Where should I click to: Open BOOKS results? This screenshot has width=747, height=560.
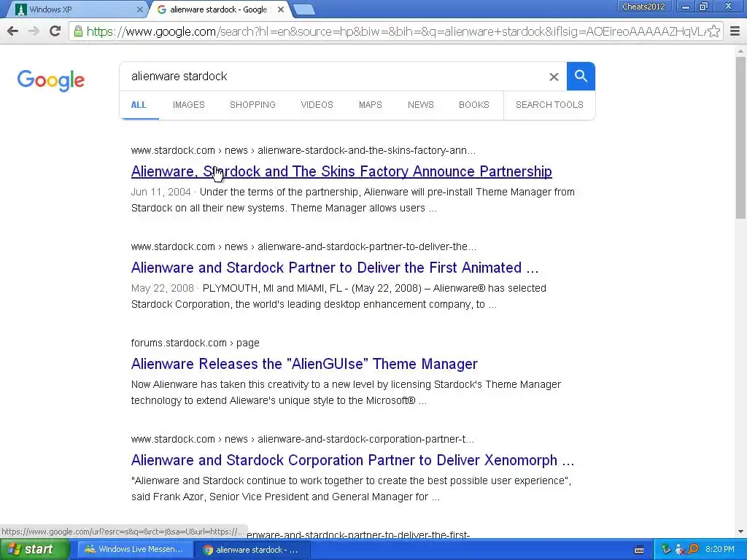tap(474, 105)
